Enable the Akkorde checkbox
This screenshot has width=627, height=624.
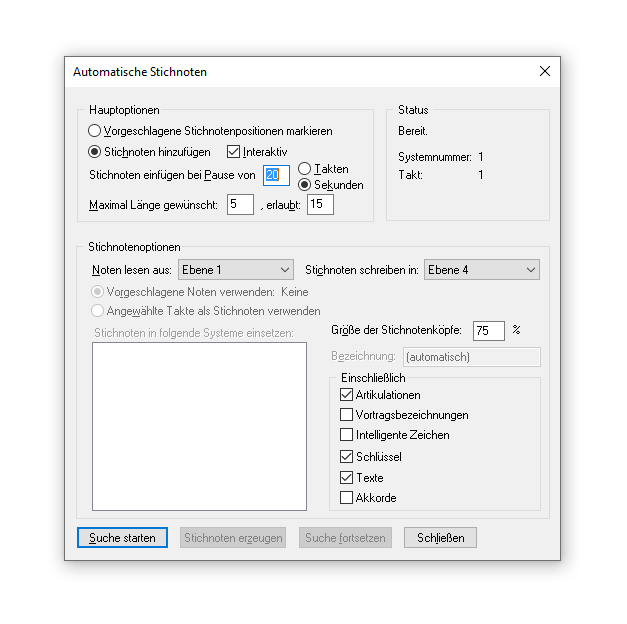pos(368,498)
